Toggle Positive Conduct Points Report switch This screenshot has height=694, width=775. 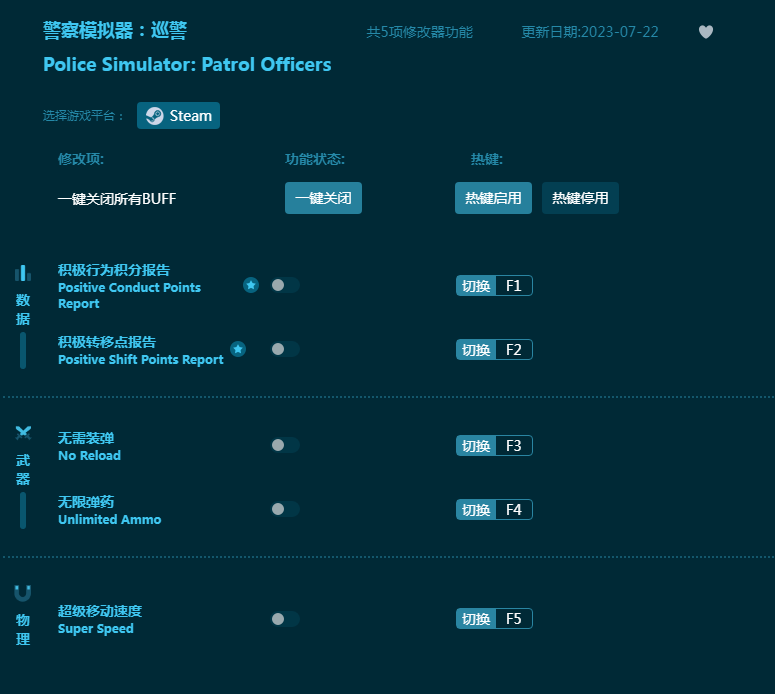(x=285, y=285)
